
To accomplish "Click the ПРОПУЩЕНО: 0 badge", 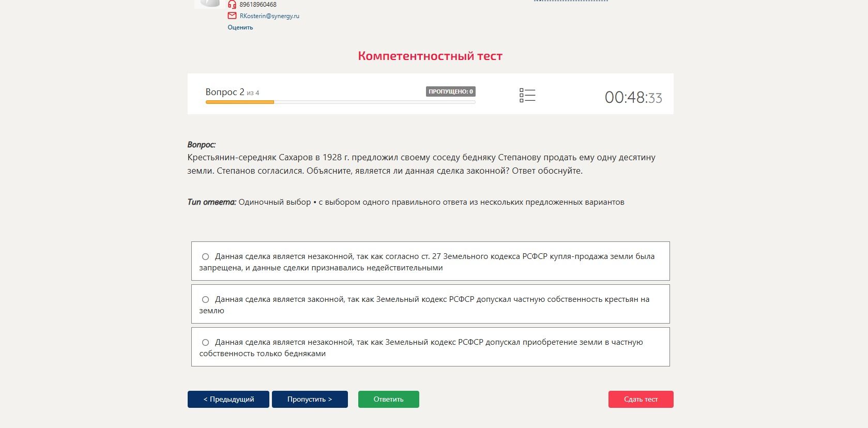I will (x=451, y=91).
